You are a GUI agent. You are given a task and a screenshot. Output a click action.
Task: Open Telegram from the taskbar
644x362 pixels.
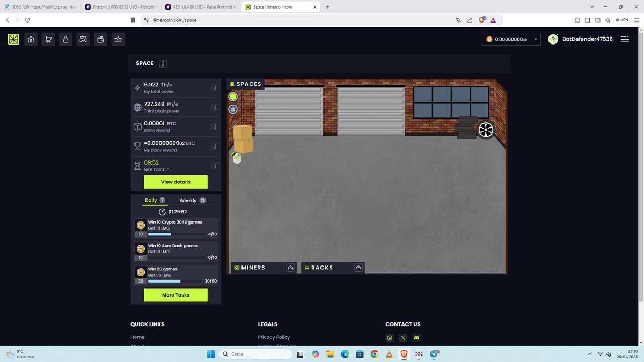point(434,354)
